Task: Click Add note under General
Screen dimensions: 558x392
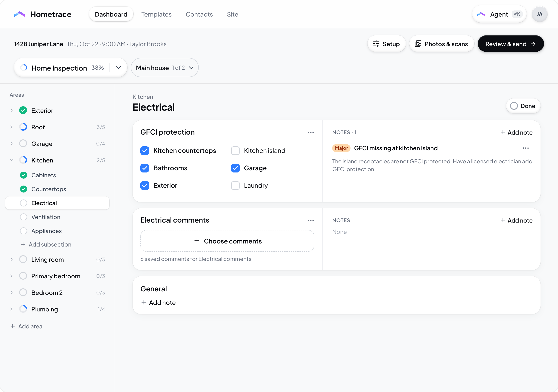Action: click(158, 303)
